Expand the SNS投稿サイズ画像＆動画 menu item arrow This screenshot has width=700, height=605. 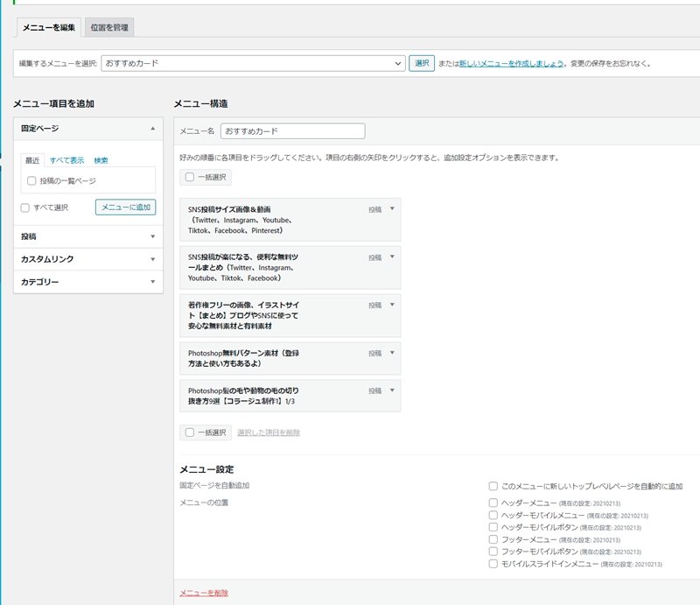(x=392, y=208)
